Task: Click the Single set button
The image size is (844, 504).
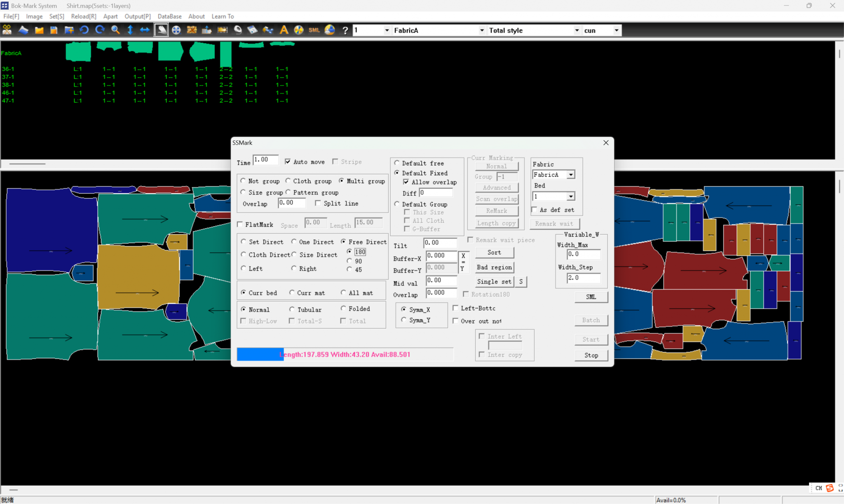Action: click(x=494, y=281)
